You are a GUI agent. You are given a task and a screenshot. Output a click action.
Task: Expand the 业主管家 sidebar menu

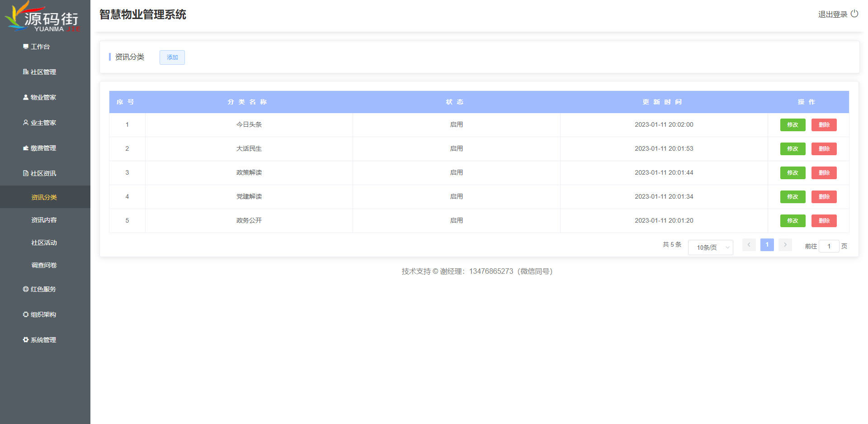click(43, 123)
